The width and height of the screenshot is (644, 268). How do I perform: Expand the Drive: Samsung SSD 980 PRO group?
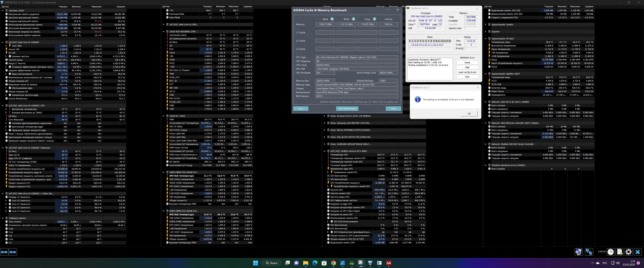click(x=324, y=123)
